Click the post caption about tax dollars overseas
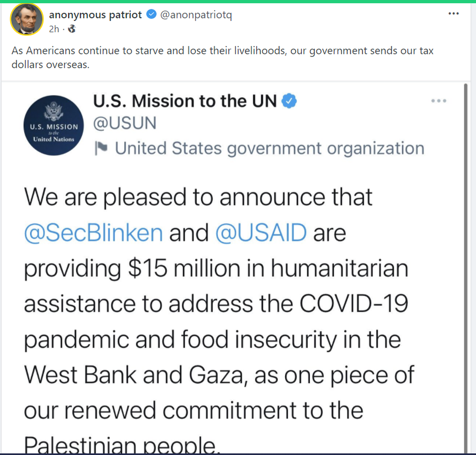This screenshot has height=455, width=476. click(x=222, y=57)
